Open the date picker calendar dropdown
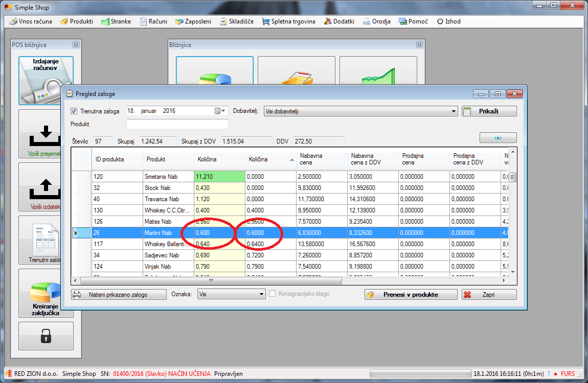The width and height of the screenshot is (588, 383). click(x=220, y=111)
